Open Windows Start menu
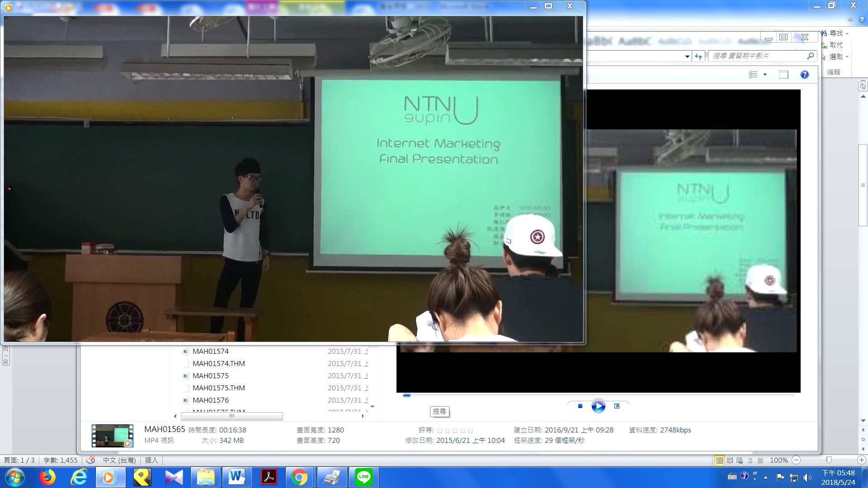 pyautogui.click(x=14, y=477)
